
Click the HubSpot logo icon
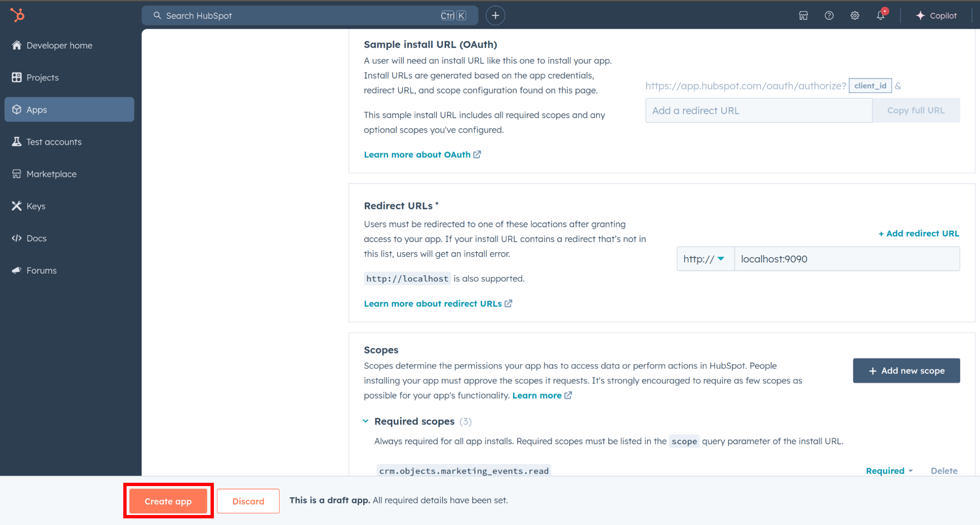(x=17, y=15)
